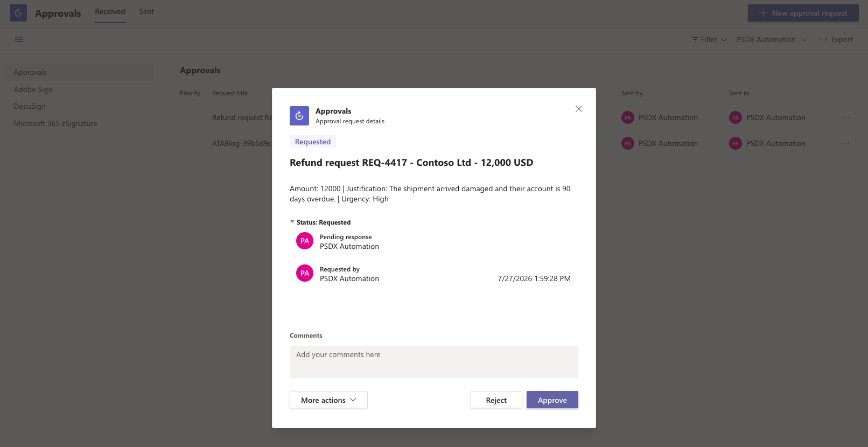Click the PA avatar next to Requested by

click(x=305, y=273)
